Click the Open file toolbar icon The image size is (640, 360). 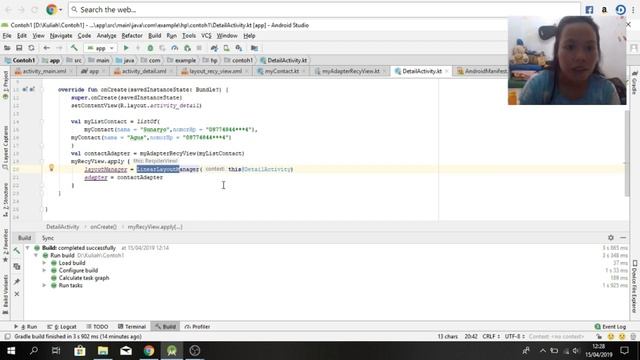pyautogui.click(x=7, y=48)
